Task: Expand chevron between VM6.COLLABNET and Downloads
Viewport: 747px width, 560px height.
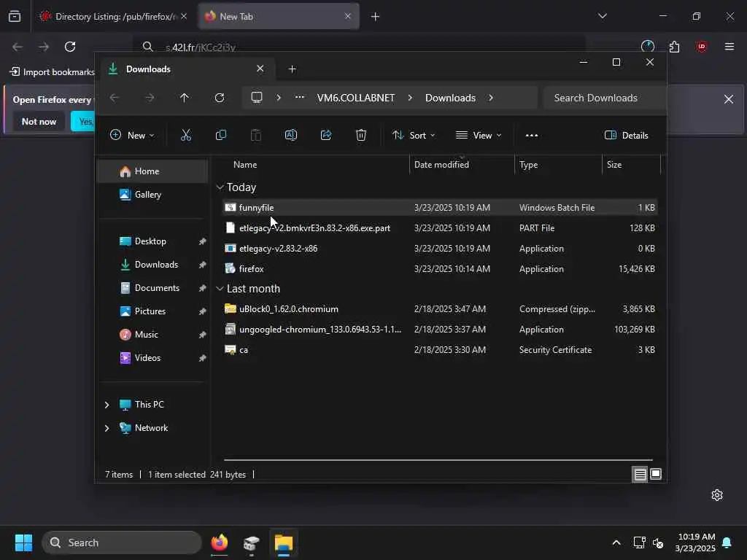Action: (x=410, y=98)
